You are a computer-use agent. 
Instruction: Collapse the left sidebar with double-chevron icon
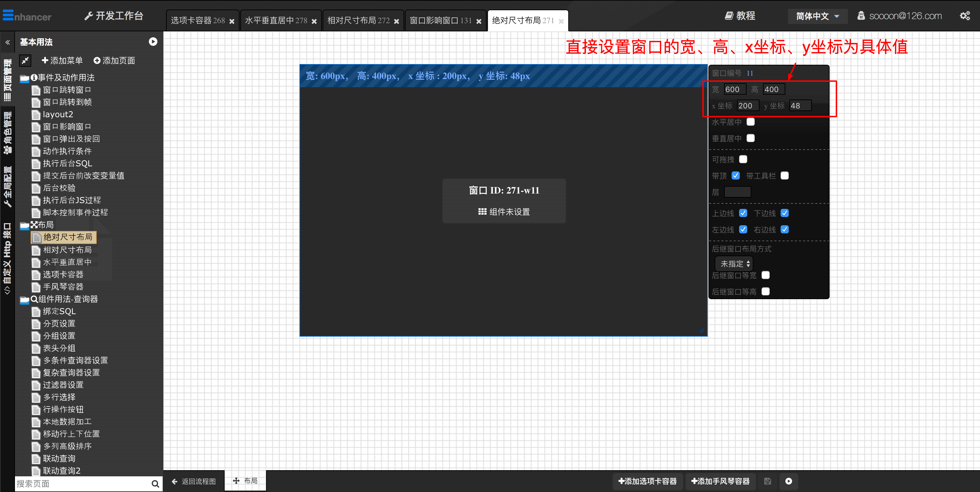click(x=7, y=42)
